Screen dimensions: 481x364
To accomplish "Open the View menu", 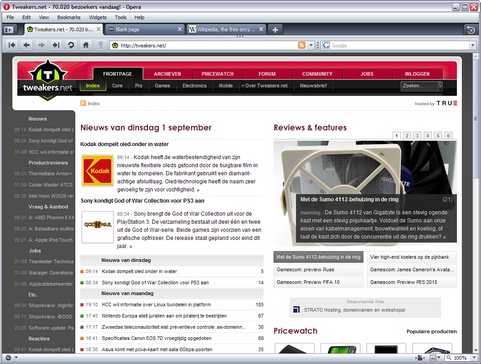I will click(44, 17).
